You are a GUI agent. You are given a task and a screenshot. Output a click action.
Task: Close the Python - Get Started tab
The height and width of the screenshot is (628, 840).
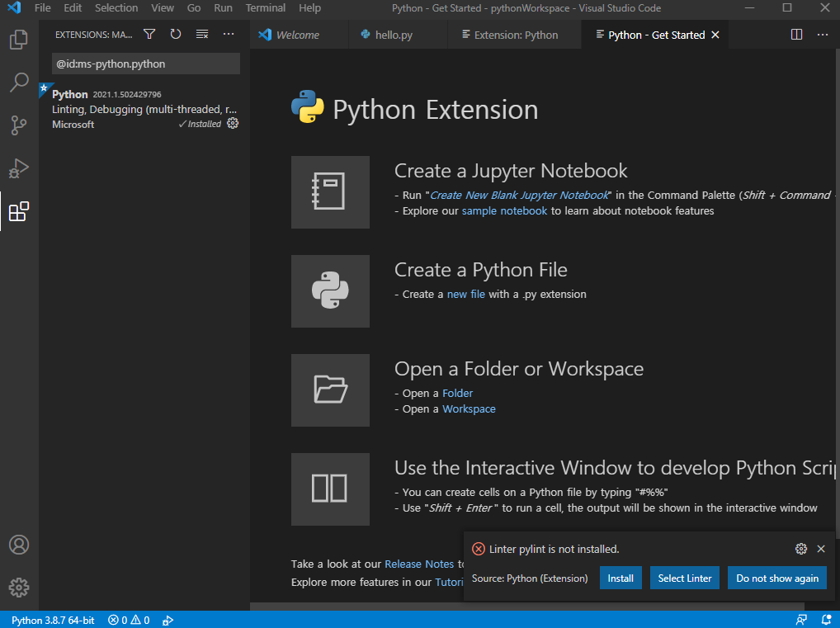(x=715, y=35)
